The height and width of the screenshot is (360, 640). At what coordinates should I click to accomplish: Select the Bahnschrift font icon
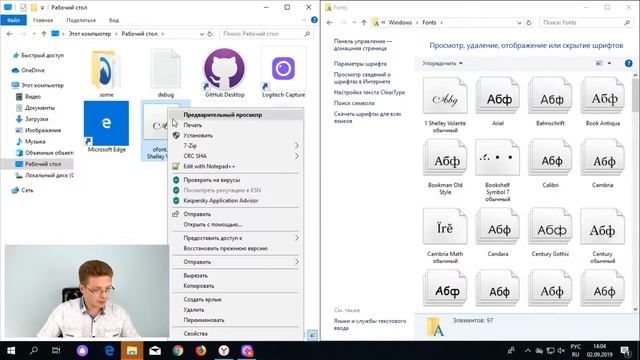[x=550, y=96]
